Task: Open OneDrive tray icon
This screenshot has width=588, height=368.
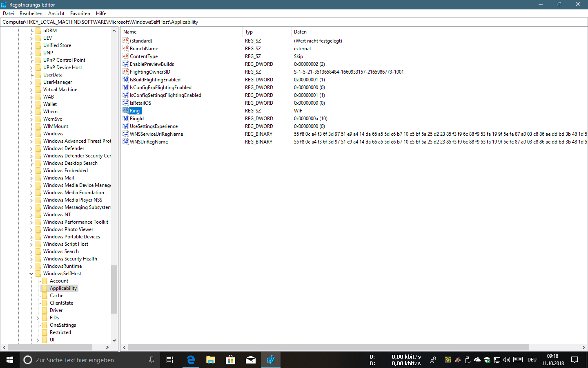Action: pyautogui.click(x=477, y=360)
